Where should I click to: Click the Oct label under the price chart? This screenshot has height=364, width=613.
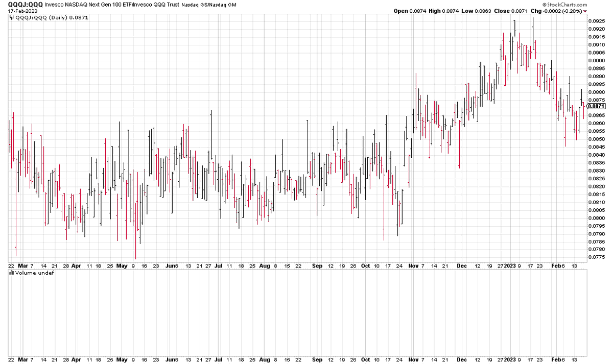pos(365,266)
